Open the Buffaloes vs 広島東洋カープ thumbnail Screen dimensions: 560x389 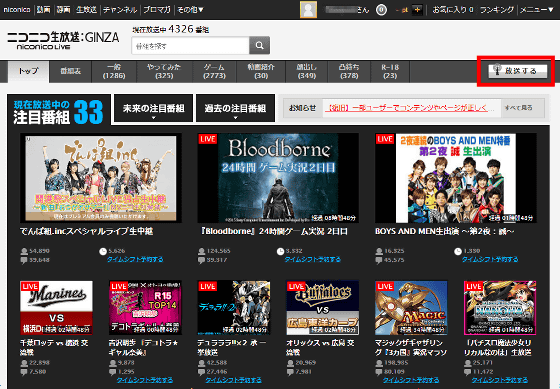323,308
